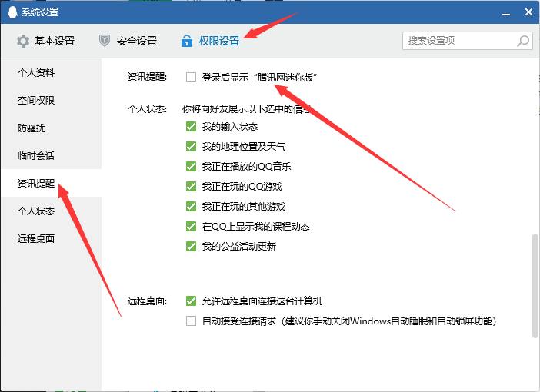Image resolution: width=540 pixels, height=392 pixels.
Task: Click the gear icon for 基本设置
Action: coord(23,41)
